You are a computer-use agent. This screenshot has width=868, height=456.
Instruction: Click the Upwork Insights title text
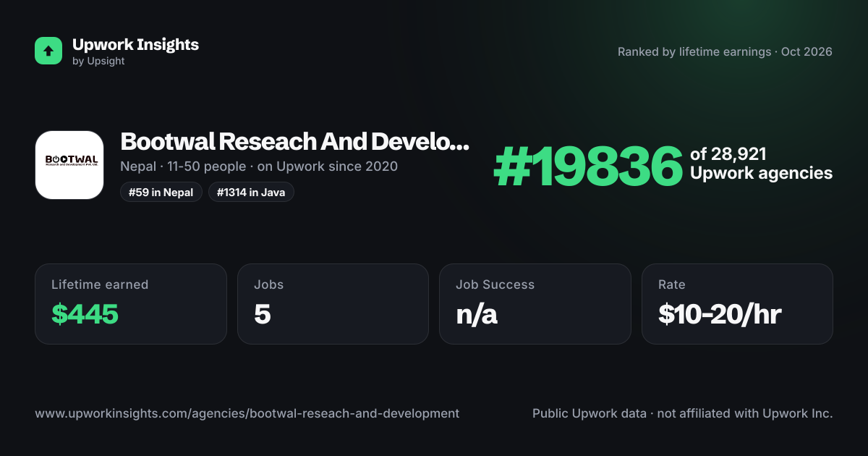pyautogui.click(x=135, y=44)
